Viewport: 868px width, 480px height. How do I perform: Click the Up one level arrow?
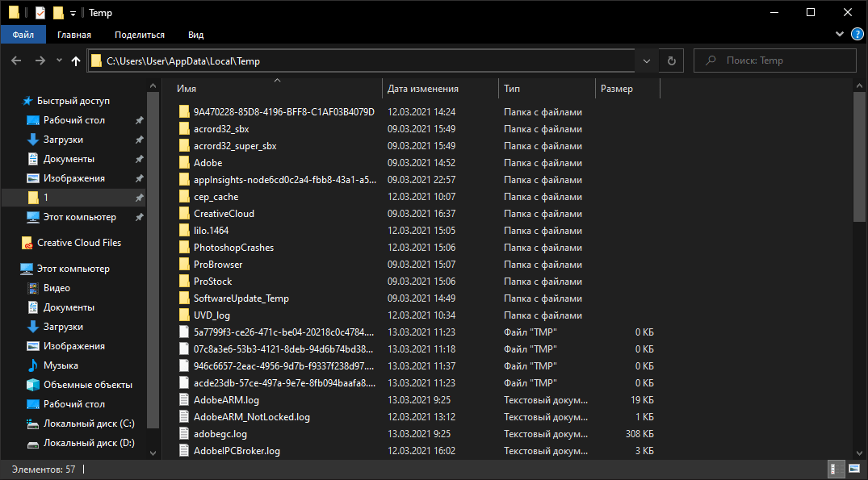(x=76, y=61)
